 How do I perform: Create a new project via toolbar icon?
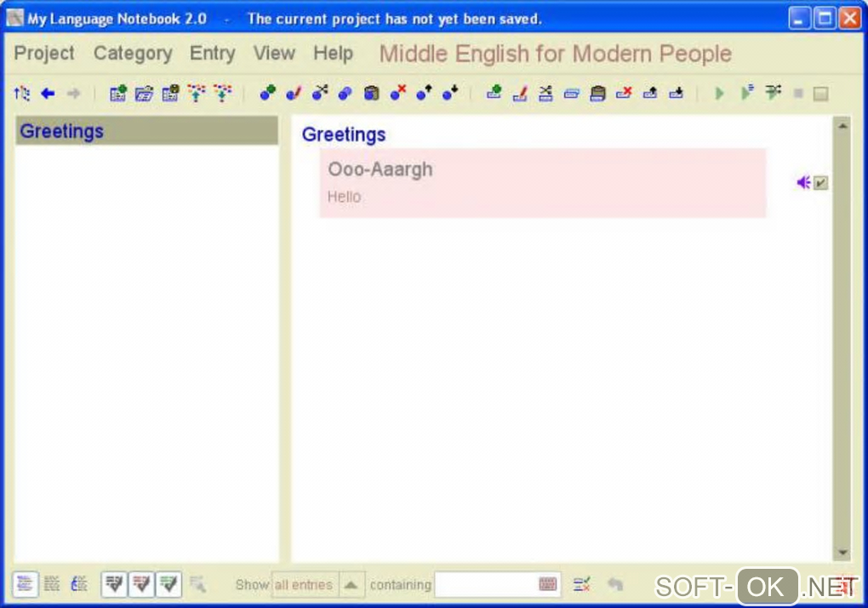tap(118, 93)
